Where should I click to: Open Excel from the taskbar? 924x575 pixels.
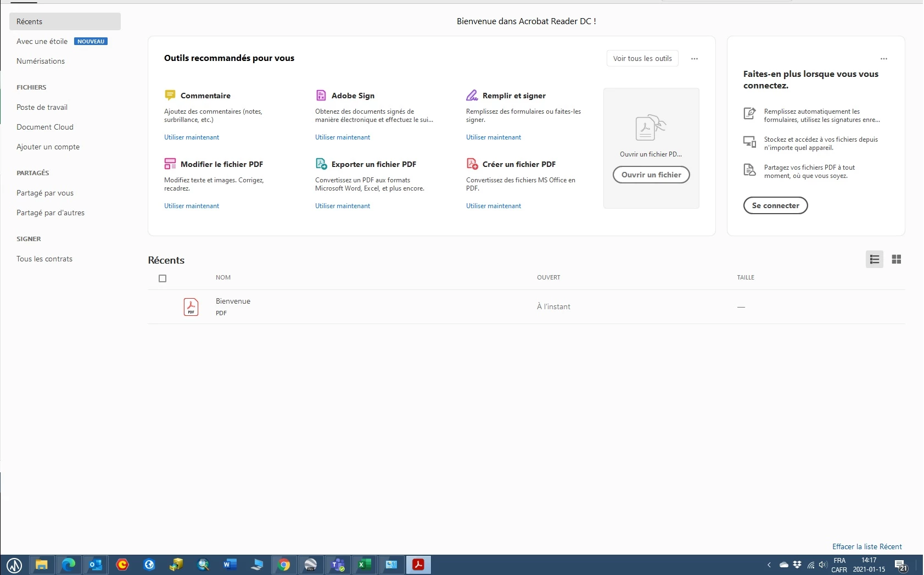(x=365, y=565)
